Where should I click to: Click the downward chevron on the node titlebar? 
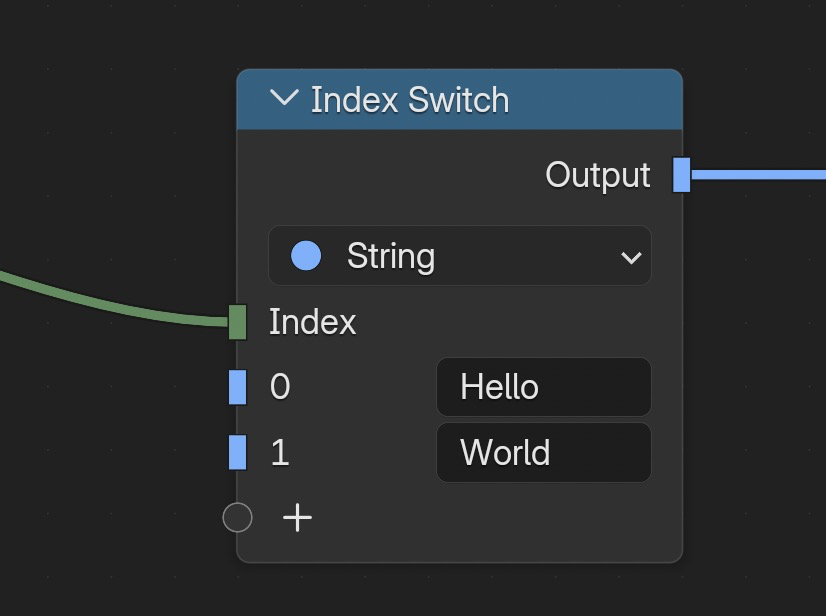click(x=284, y=99)
